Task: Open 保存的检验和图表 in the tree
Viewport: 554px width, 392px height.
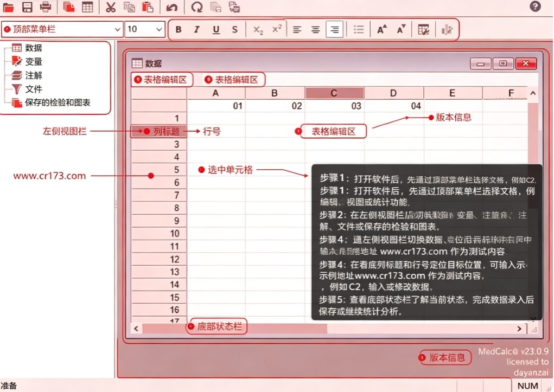Action: click(x=58, y=103)
